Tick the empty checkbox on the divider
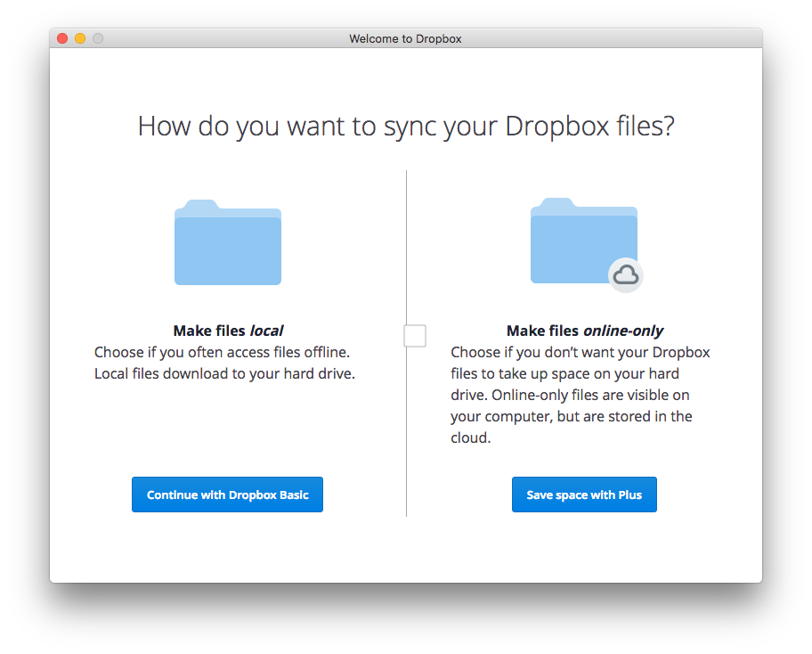 pos(415,336)
